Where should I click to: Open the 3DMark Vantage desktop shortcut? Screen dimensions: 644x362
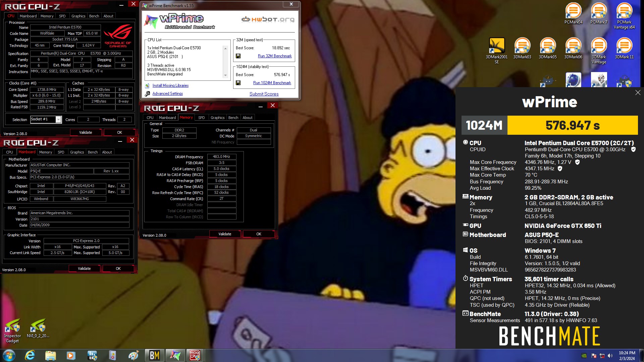coord(599,51)
